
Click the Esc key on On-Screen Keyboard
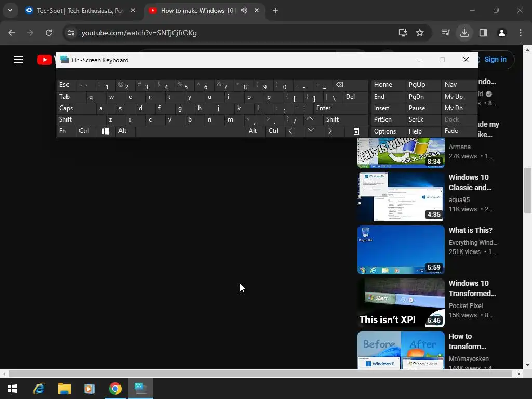pos(66,85)
